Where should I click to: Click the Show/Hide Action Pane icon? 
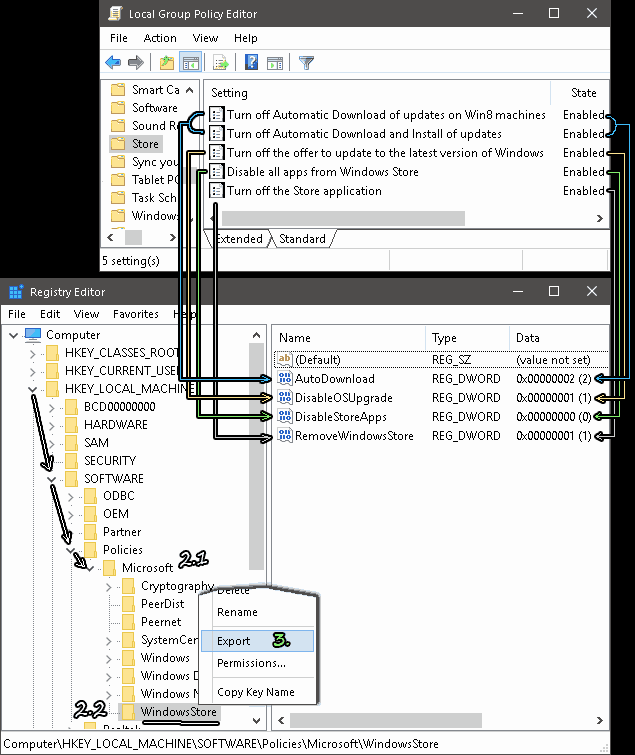[275, 63]
